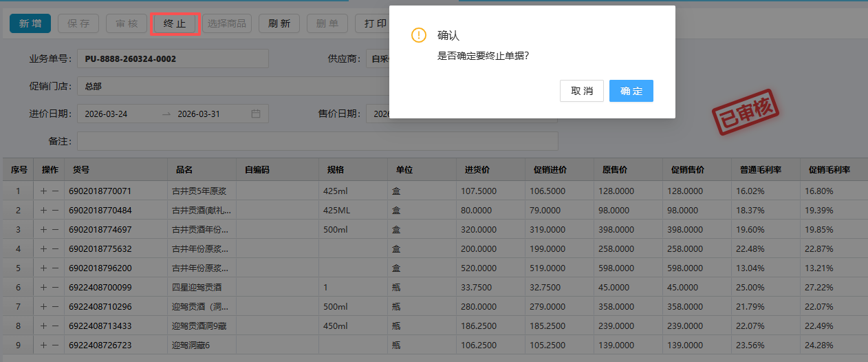Click the highlighted 终止 button
The image size is (868, 362).
pos(175,23)
